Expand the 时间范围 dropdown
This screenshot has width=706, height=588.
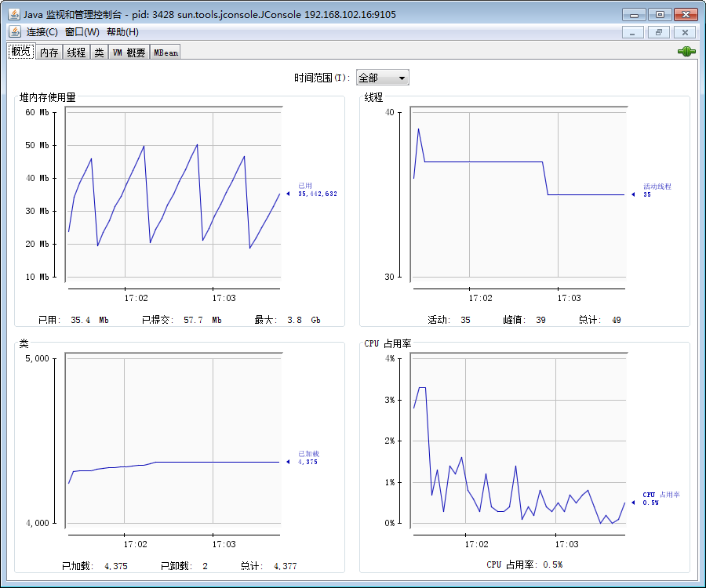383,78
